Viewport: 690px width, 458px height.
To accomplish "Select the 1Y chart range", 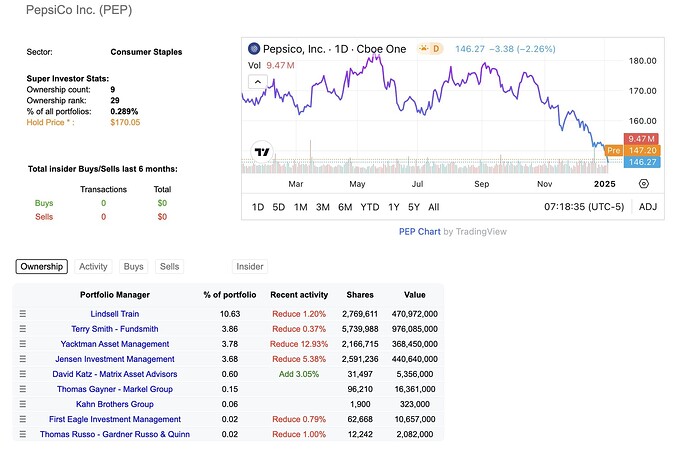I will coord(394,207).
